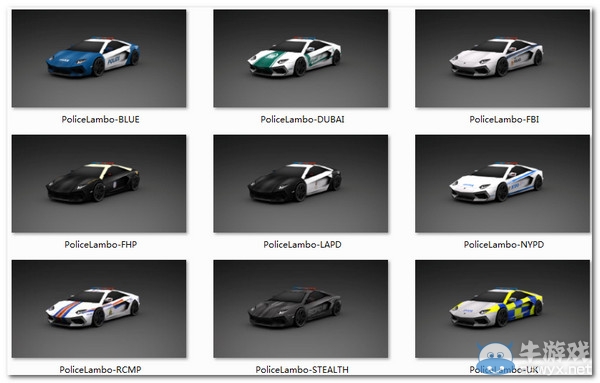Click the PoliceLambo-BLUE file name label

coord(100,119)
